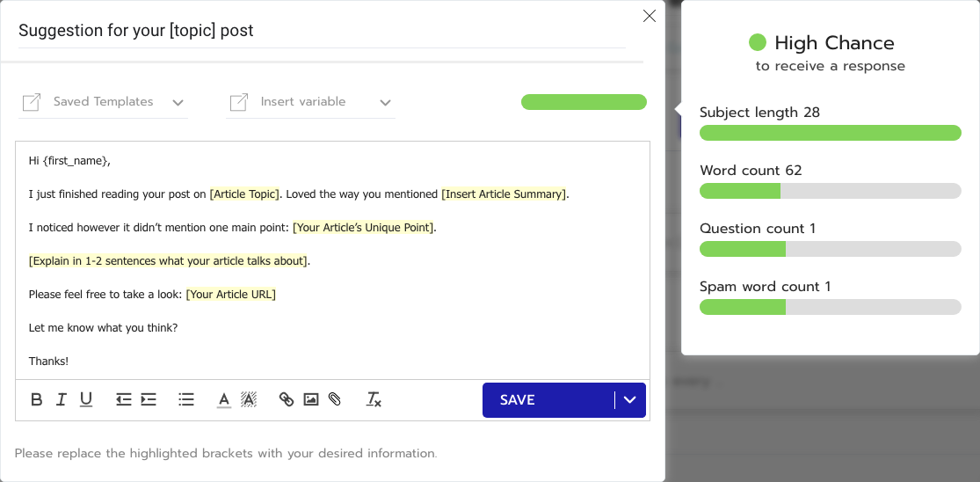Attach a file with the paperclip icon
Image resolution: width=980 pixels, height=482 pixels.
pyautogui.click(x=335, y=399)
